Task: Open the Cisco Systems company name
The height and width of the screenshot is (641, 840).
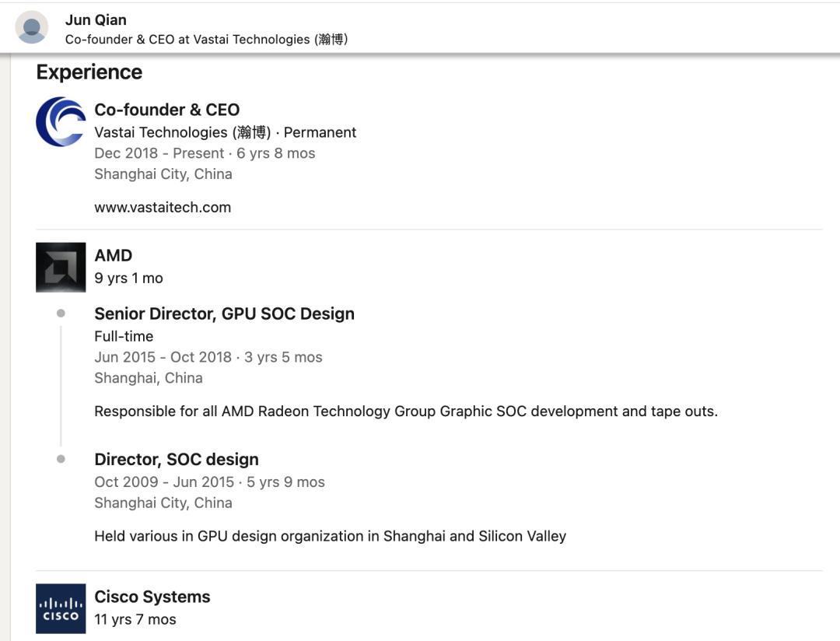Action: click(x=152, y=597)
